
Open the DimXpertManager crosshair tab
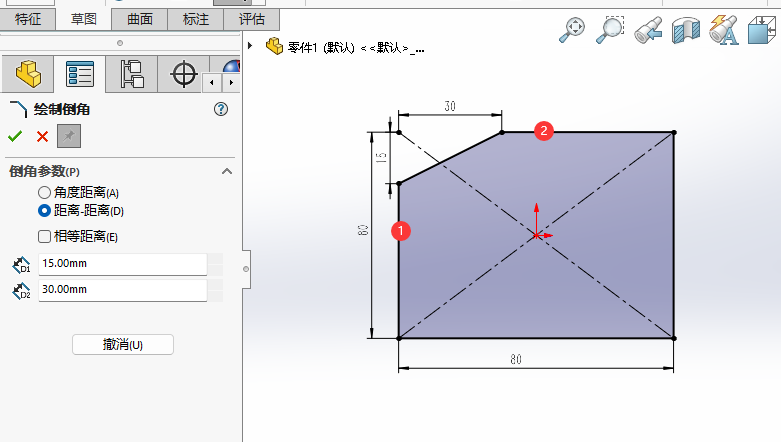click(183, 74)
